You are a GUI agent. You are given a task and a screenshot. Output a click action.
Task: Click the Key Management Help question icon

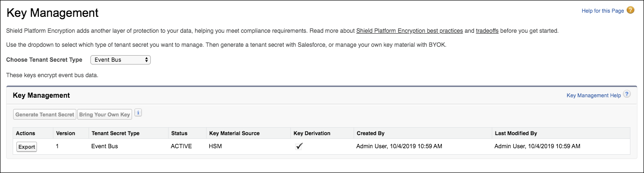click(x=627, y=94)
